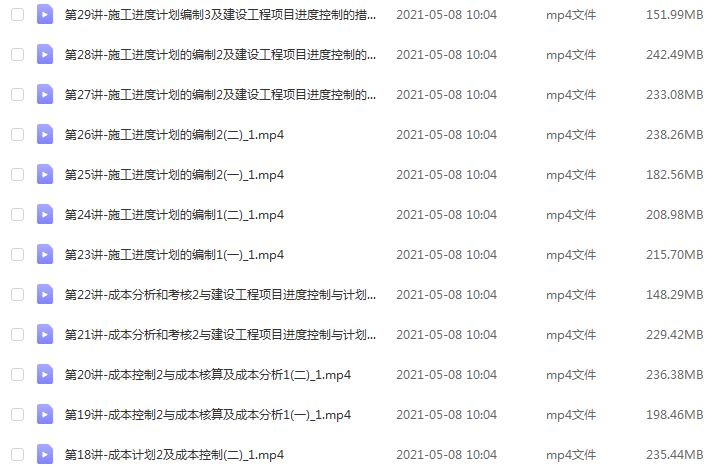Click the video icon next to 第25讲
This screenshot has height=468, width=721.
(x=45, y=175)
